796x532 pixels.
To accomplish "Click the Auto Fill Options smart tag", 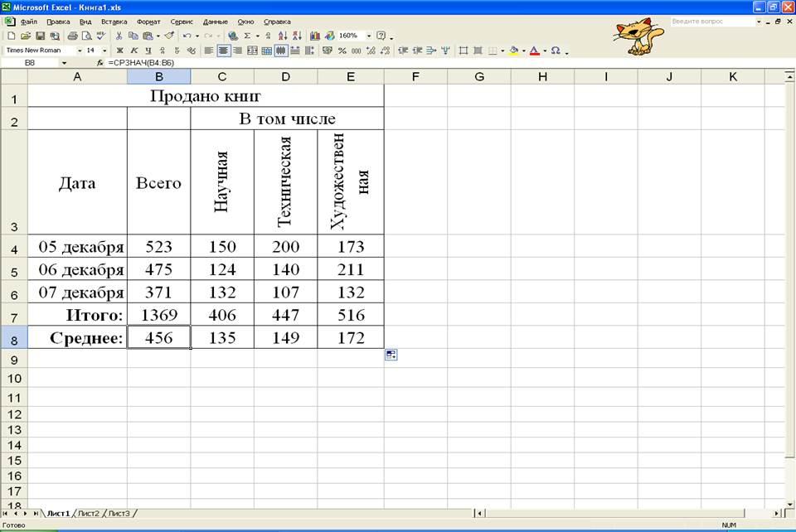I will tap(391, 355).
